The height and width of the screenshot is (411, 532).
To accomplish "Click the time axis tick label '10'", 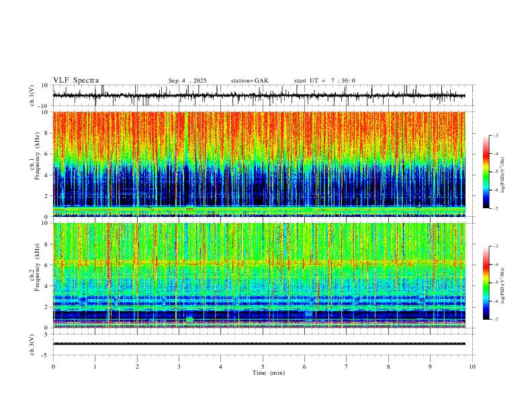I will tap(472, 367).
